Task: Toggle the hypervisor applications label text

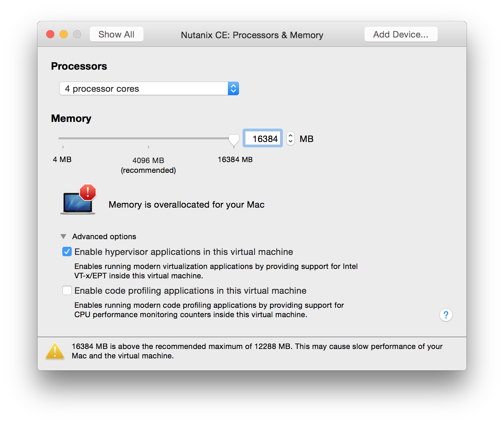Action: [184, 252]
